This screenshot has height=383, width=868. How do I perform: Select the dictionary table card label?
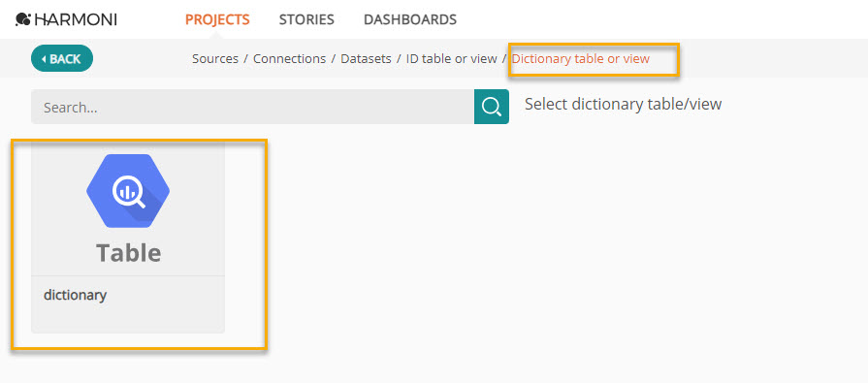pyautogui.click(x=76, y=295)
